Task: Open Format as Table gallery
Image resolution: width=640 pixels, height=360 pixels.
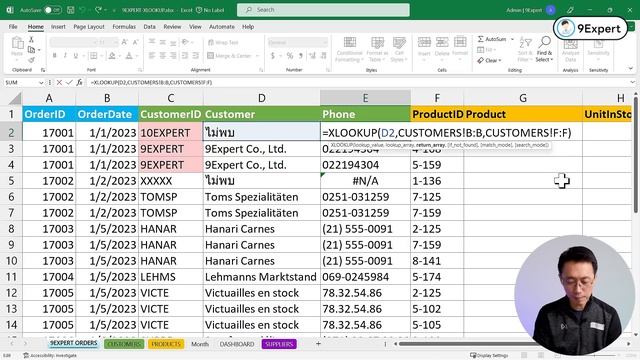Action: 377,49
